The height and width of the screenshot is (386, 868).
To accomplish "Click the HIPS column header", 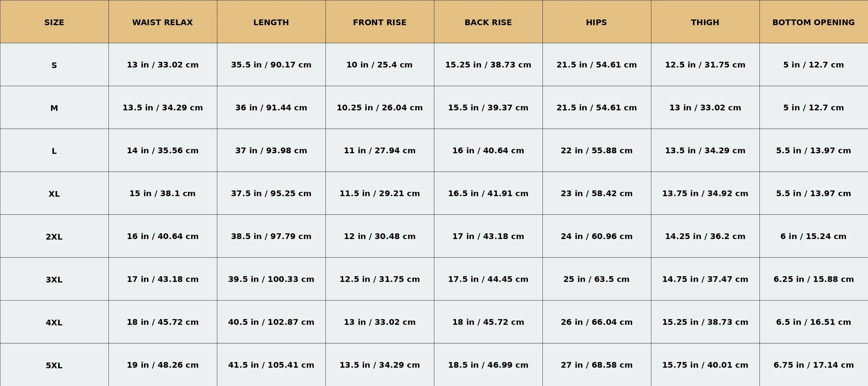I will click(x=596, y=22).
